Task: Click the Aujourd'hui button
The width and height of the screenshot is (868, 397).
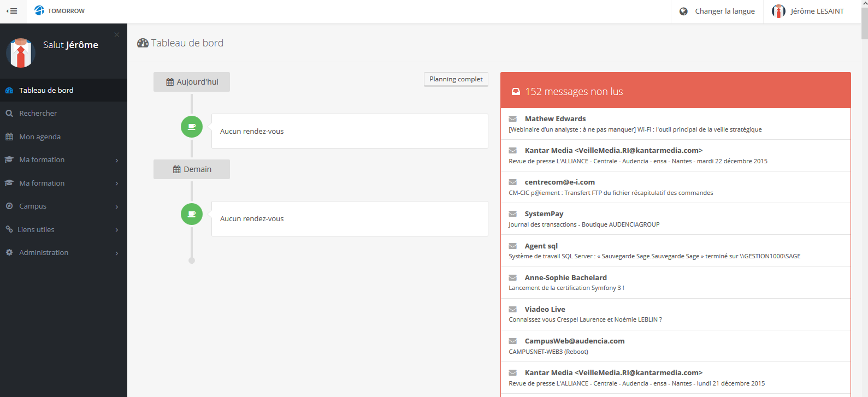Action: click(192, 82)
